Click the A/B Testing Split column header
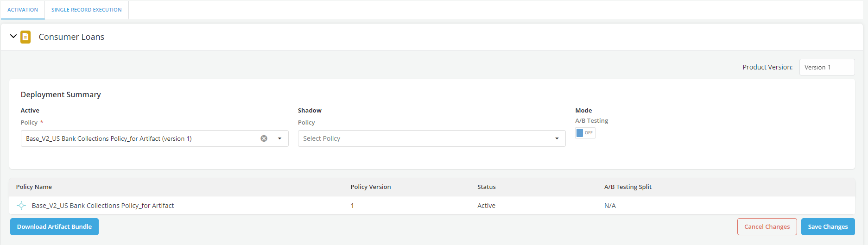868x245 pixels. [x=627, y=187]
